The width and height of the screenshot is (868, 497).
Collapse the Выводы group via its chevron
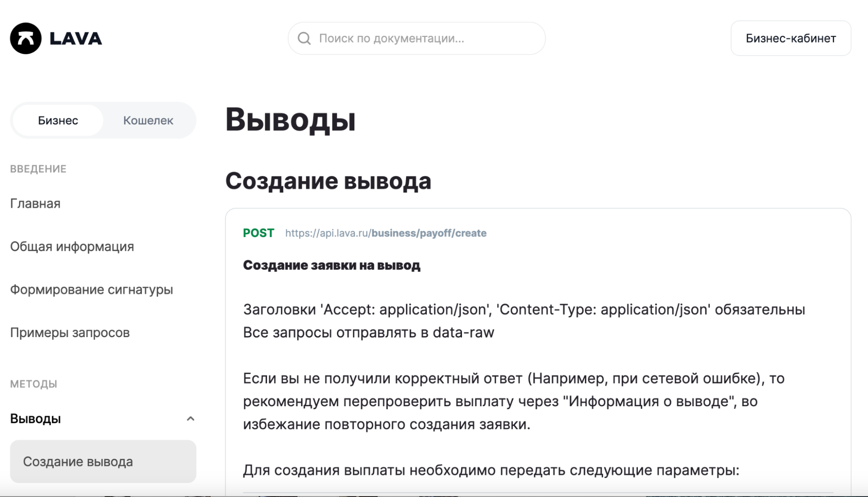click(x=190, y=419)
